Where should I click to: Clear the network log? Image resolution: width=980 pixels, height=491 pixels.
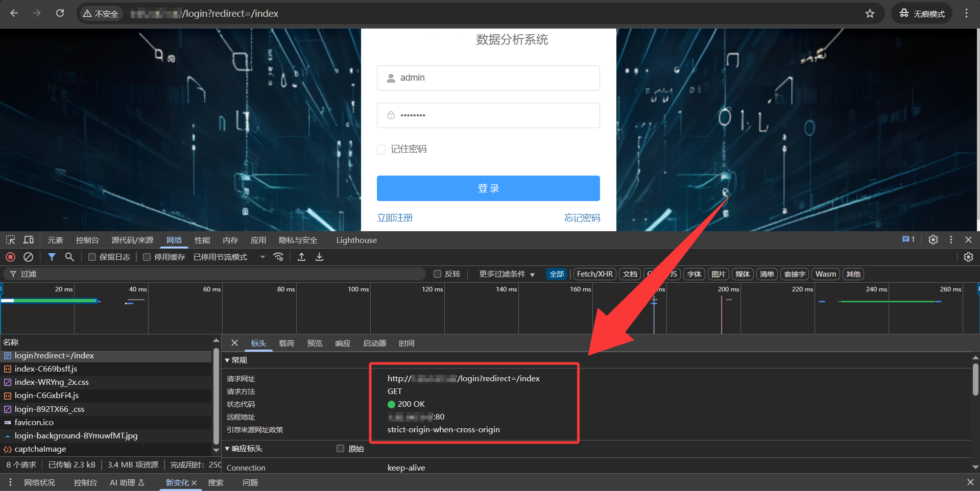click(x=29, y=257)
